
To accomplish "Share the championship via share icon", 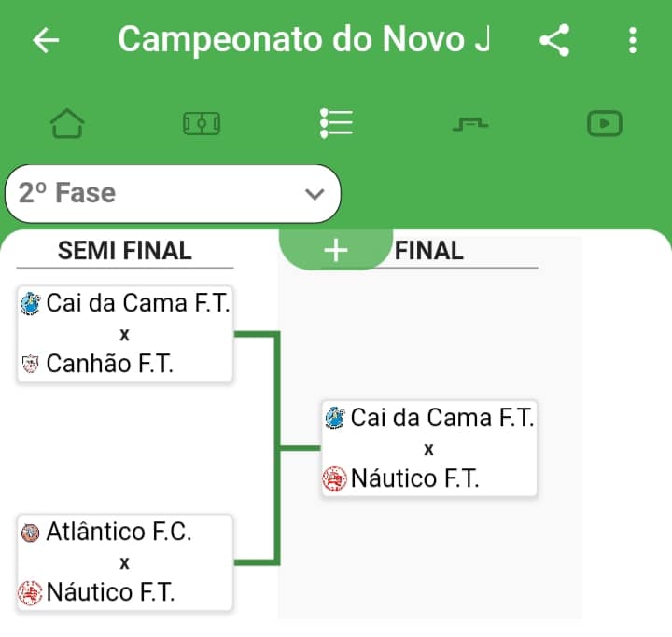I will 554,40.
